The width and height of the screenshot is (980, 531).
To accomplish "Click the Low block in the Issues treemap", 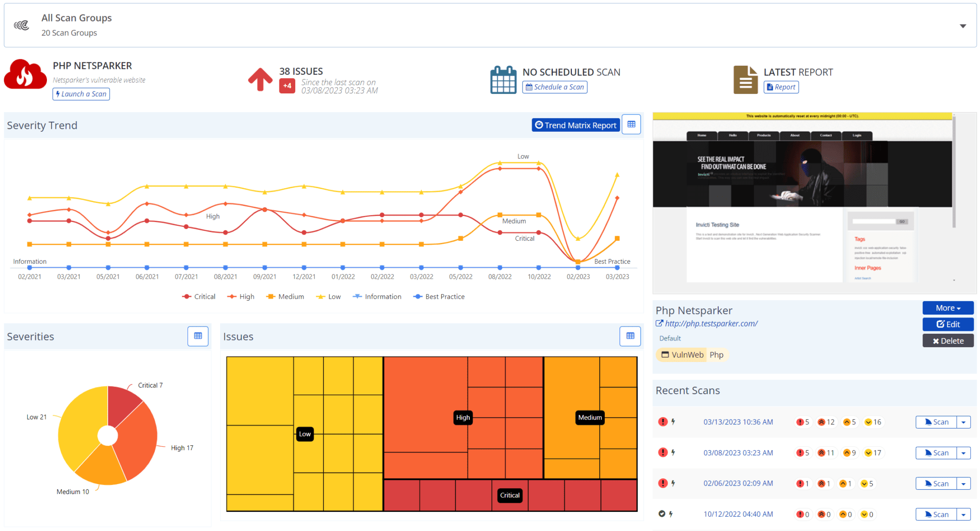I will coord(305,434).
